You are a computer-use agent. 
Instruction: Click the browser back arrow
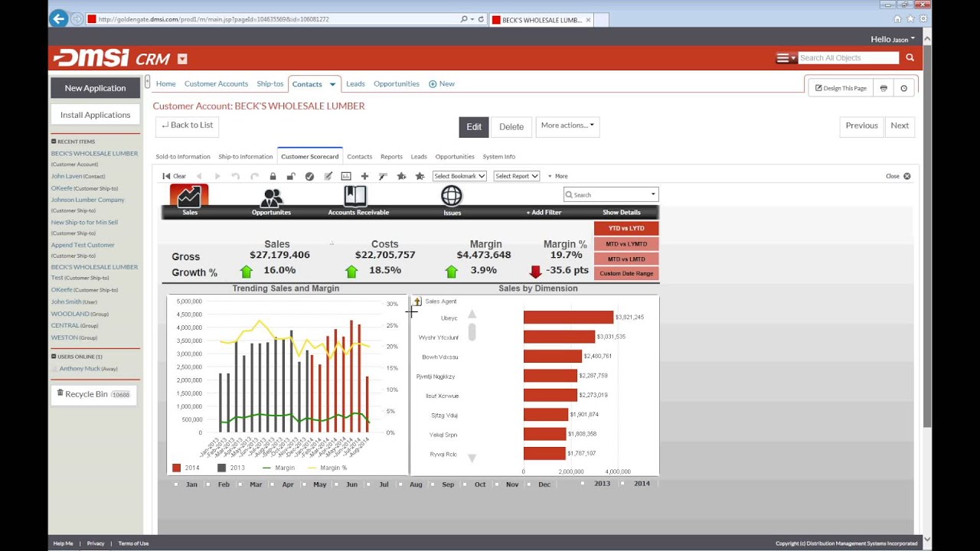[58, 18]
